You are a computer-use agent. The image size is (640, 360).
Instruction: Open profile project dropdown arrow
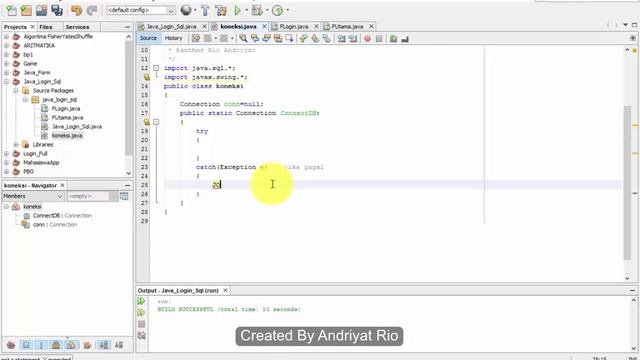pyautogui.click(x=287, y=10)
